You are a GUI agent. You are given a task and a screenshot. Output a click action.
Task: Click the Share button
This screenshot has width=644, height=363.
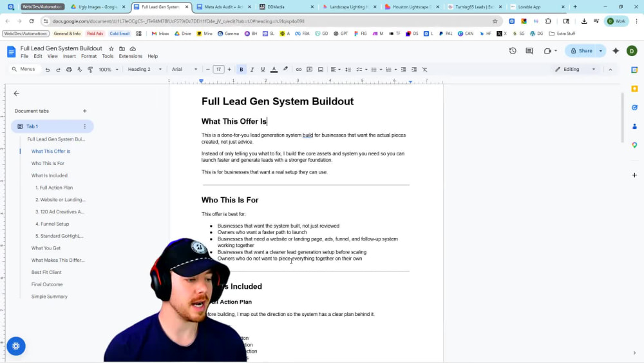pyautogui.click(x=581, y=51)
